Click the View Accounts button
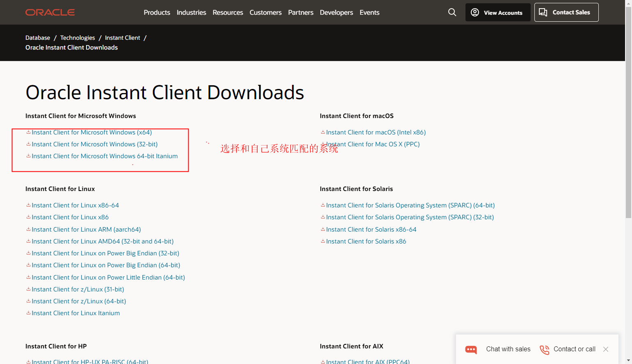This screenshot has height=364, width=632. 498,12
